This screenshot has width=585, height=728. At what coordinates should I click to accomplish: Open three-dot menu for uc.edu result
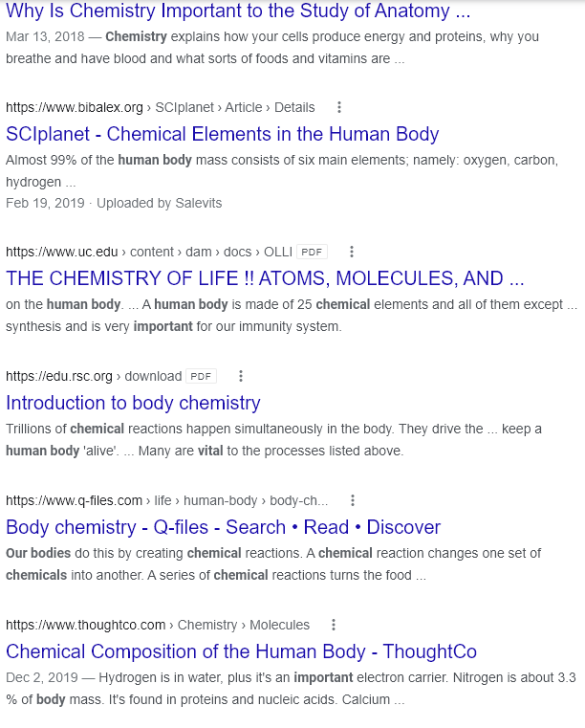[x=352, y=252]
